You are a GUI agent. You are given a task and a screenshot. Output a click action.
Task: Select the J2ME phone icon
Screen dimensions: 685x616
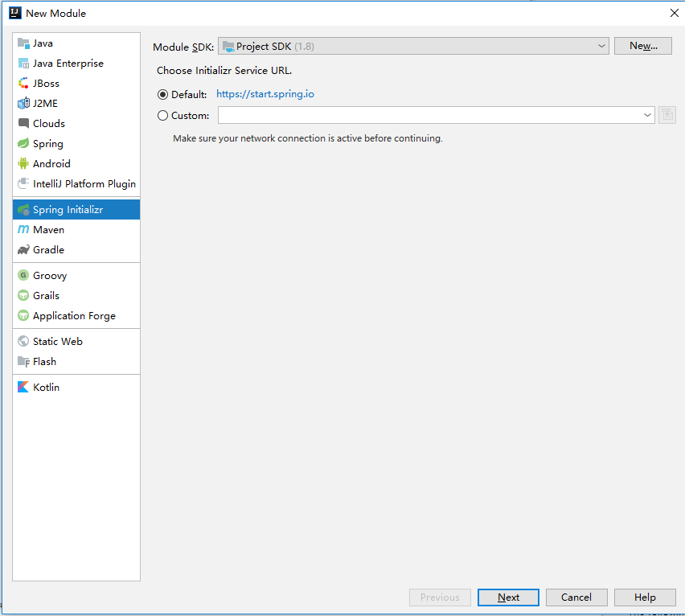click(x=23, y=103)
